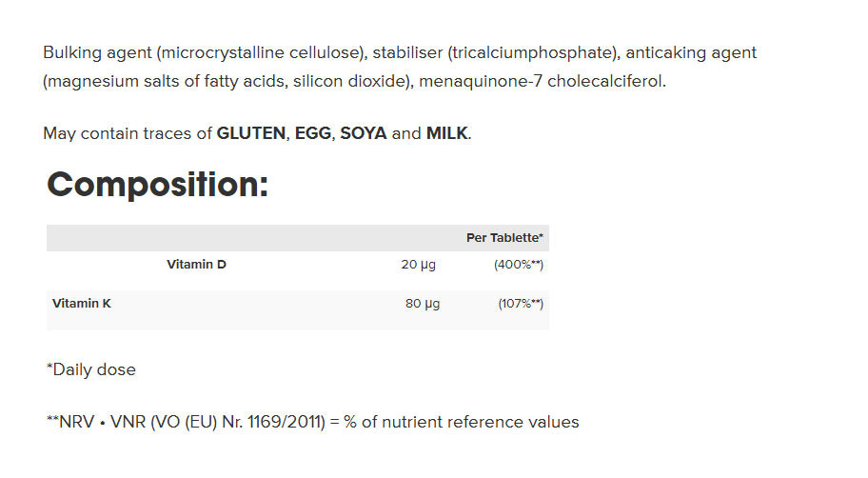Click the NRV nutrient reference values footnote
868x478 pixels.
coord(313,422)
